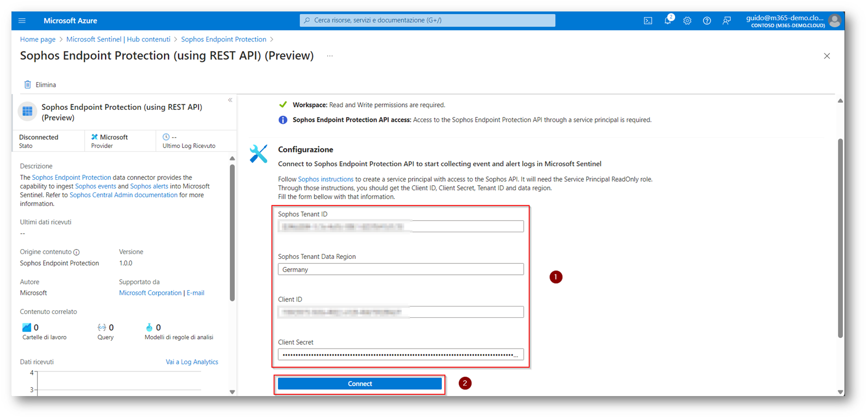Click the Elimina delete label
Viewport: 868px width, 419px height.
coord(46,85)
